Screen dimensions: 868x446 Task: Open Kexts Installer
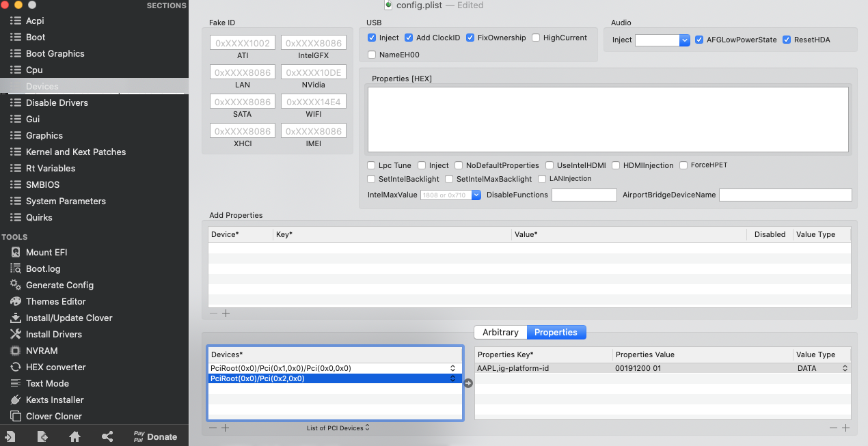point(54,400)
